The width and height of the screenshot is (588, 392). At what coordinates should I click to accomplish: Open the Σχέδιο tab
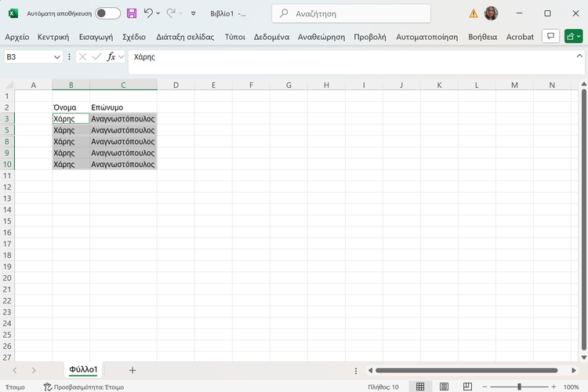click(134, 37)
